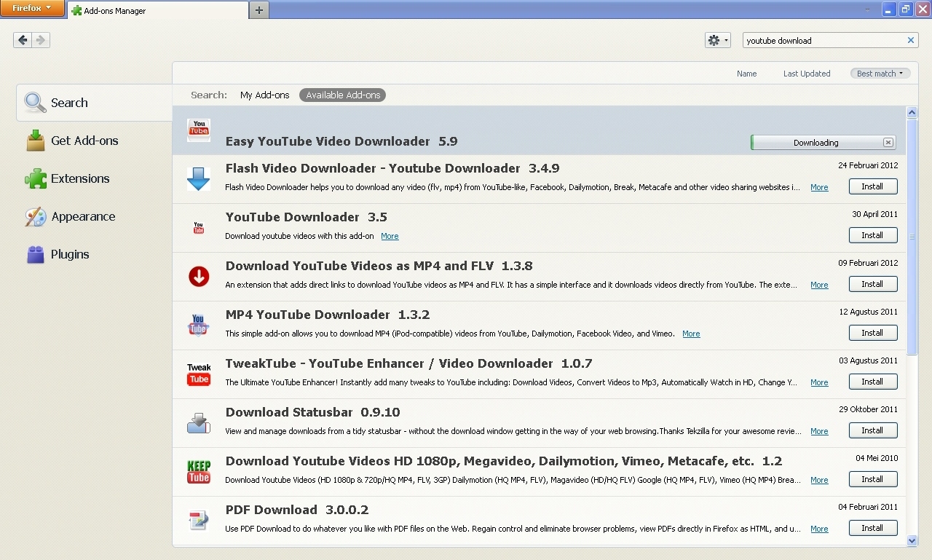The width and height of the screenshot is (932, 560).
Task: Click the Download YouTube Videos MP4 FLV icon
Action: [199, 277]
